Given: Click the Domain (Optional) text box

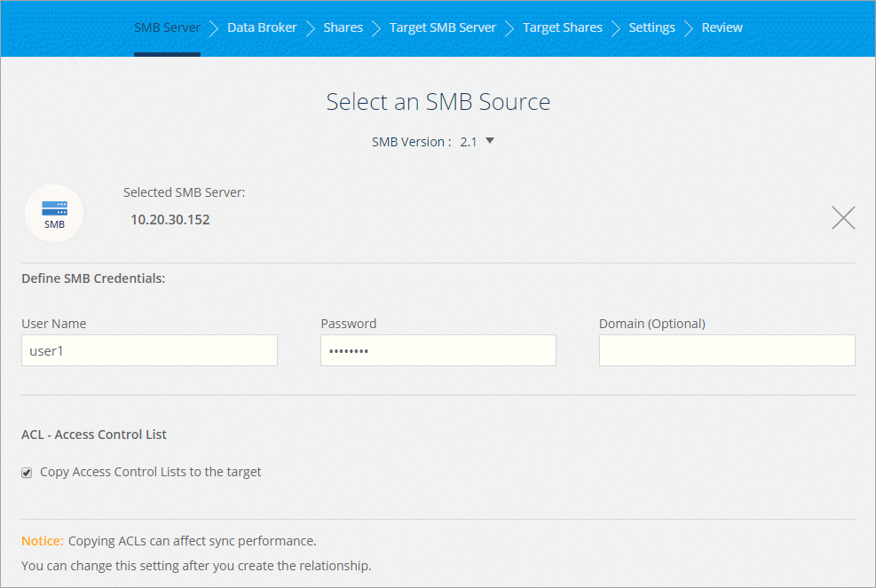Looking at the screenshot, I should (727, 350).
